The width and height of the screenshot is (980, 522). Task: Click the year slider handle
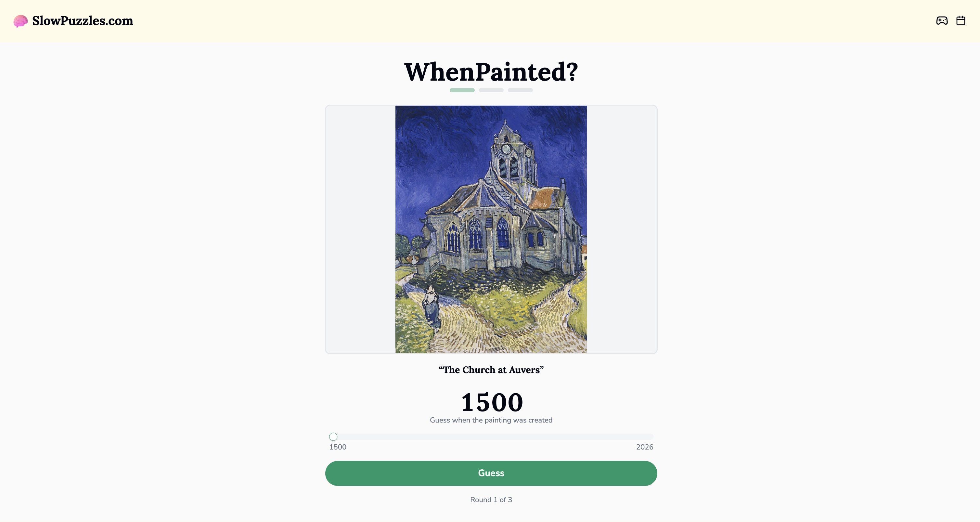tap(333, 437)
